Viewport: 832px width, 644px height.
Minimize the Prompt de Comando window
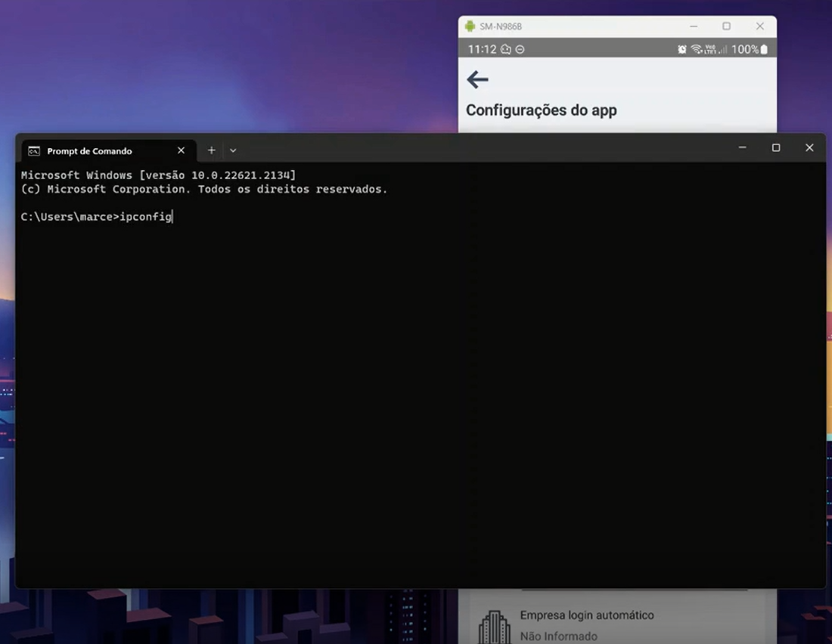point(742,147)
